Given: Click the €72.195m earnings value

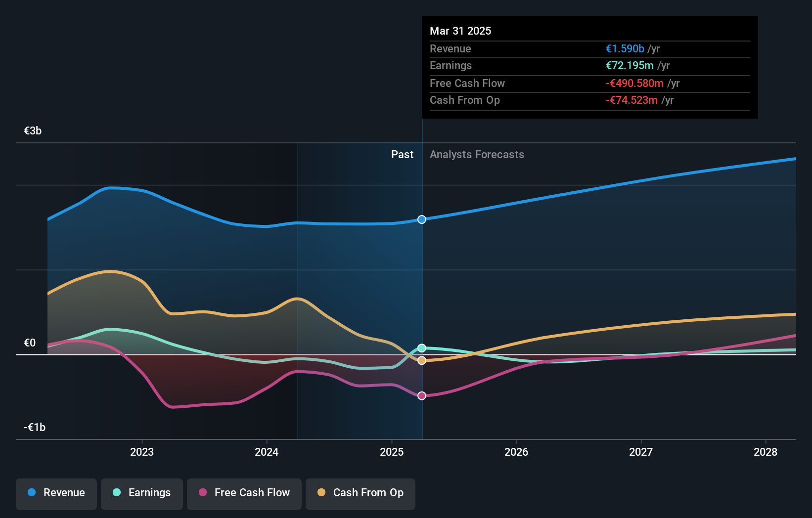Looking at the screenshot, I should pos(630,65).
